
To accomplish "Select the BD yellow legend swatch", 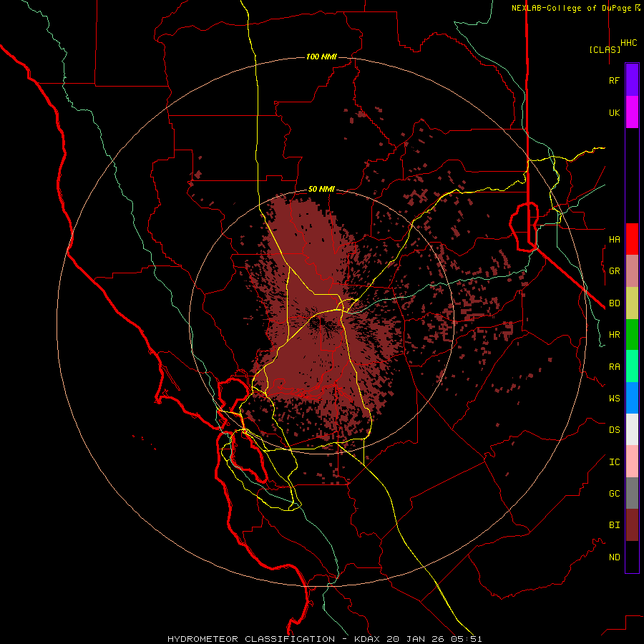I will tap(632, 303).
